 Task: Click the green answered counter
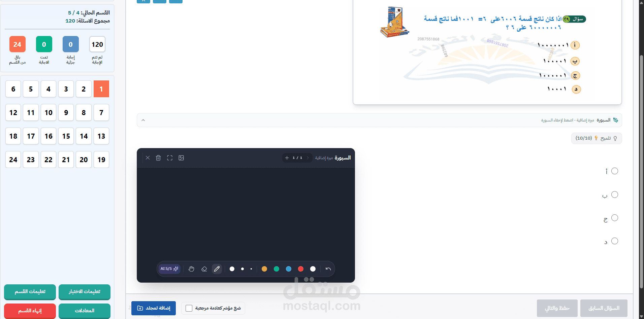click(44, 44)
